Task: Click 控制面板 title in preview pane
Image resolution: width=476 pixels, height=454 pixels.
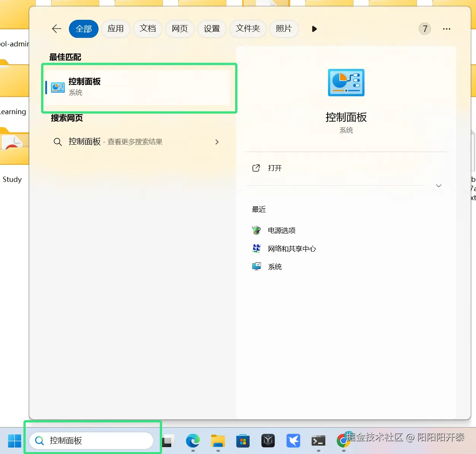Action: pos(346,117)
